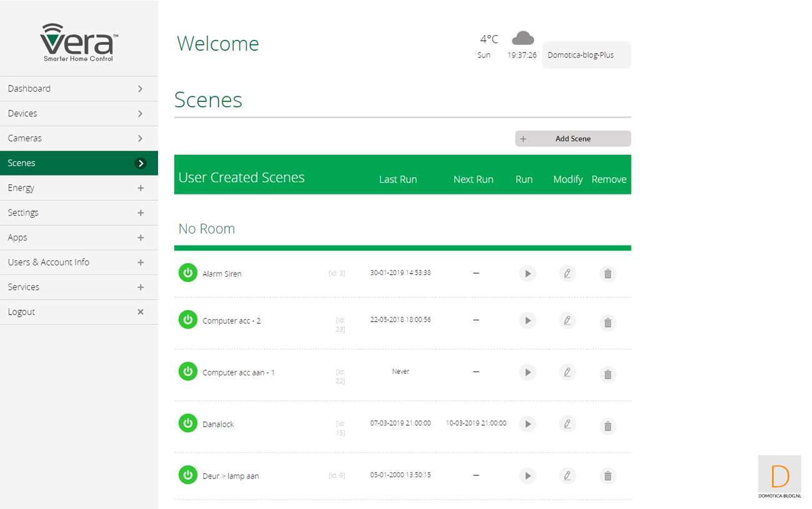Delete the Danalock scene
This screenshot has height=509, width=812.
607,426
